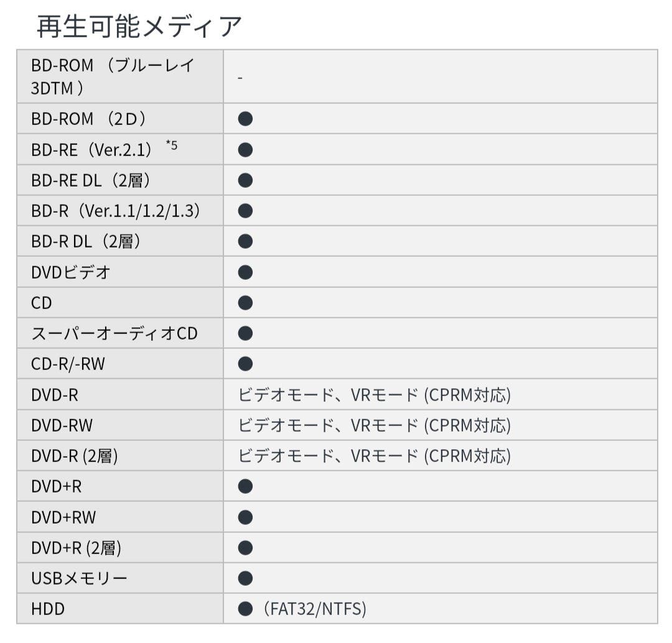This screenshot has width=672, height=643.
Task: Click the BD-R DL (2層) label
Action: pyautogui.click(x=86, y=242)
